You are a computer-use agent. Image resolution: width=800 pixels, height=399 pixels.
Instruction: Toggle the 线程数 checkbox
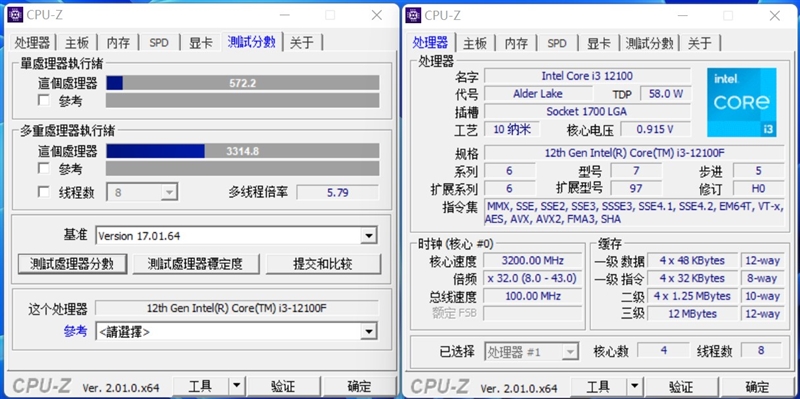44,192
